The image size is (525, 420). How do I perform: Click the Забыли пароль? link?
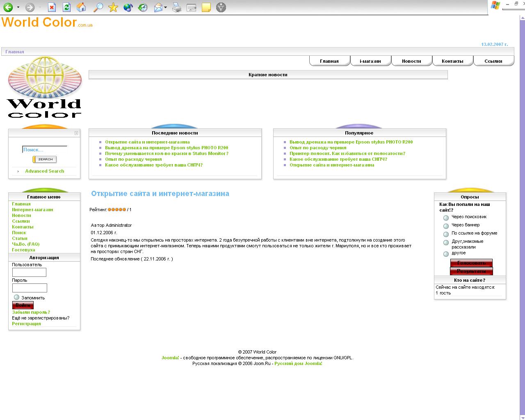coord(31,312)
